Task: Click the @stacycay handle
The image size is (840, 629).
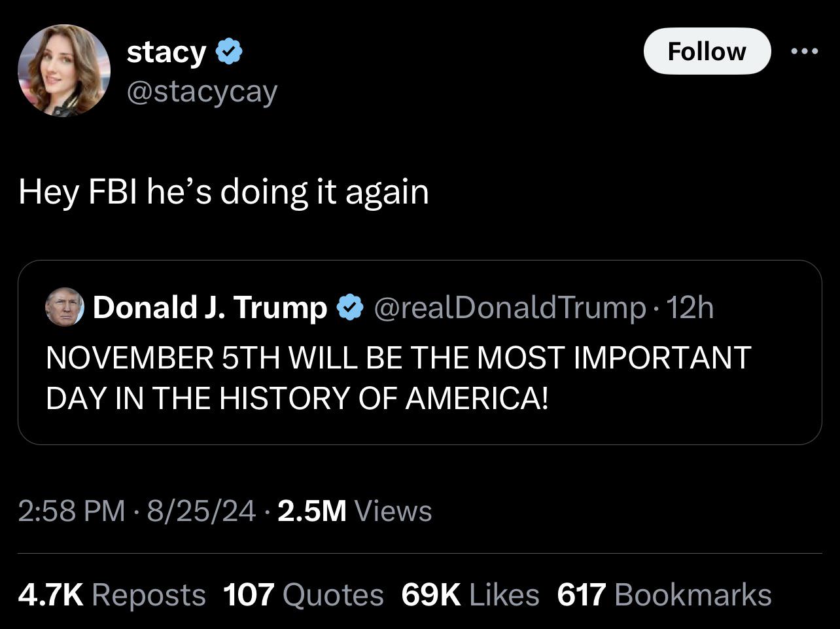Action: click(202, 92)
